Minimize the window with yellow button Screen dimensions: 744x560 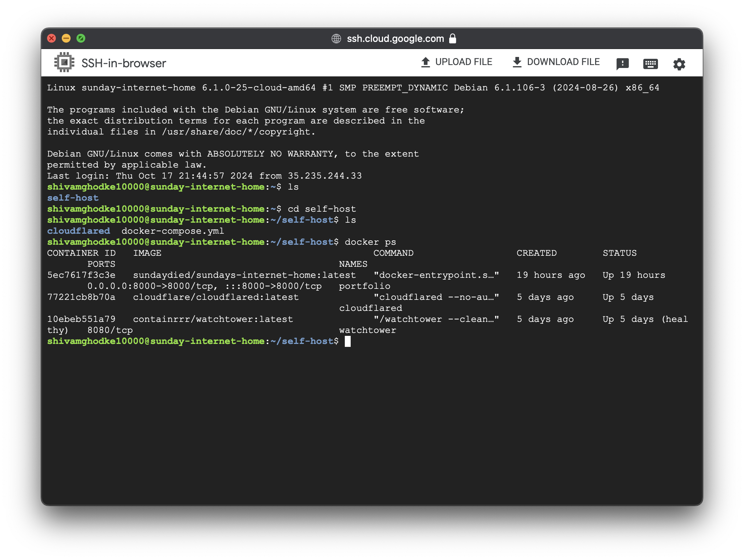coord(66,38)
